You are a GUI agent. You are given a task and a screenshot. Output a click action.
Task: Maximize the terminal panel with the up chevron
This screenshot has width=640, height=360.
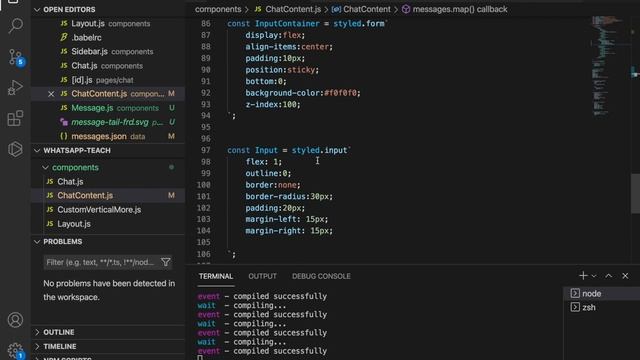609,276
